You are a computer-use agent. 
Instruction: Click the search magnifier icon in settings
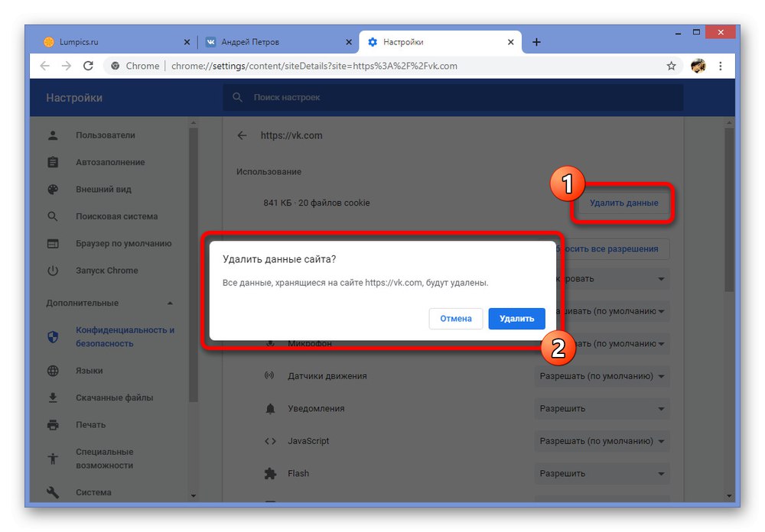click(x=237, y=98)
